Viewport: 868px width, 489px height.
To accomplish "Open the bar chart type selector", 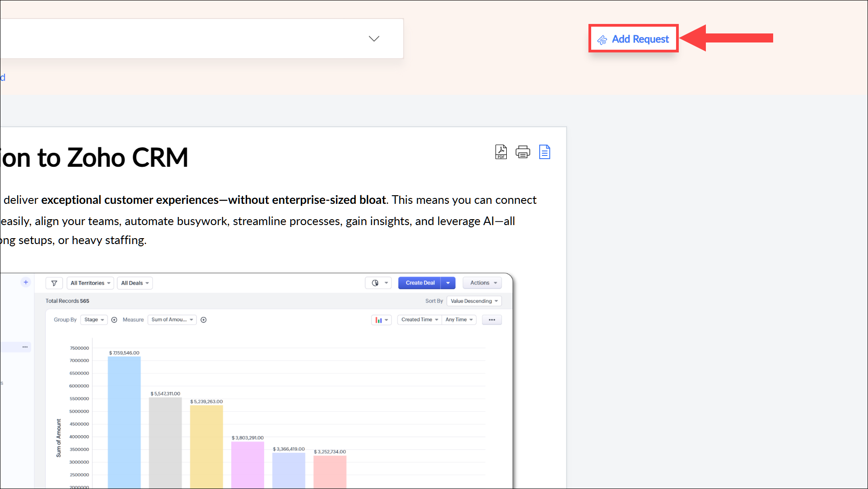I will tap(381, 320).
